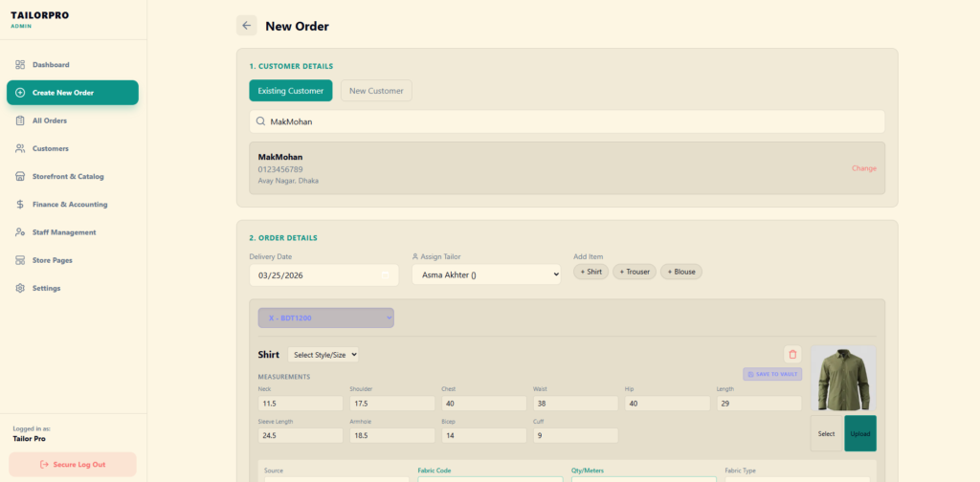Click the Secure Log Out button
980x482 pixels.
pos(73,465)
